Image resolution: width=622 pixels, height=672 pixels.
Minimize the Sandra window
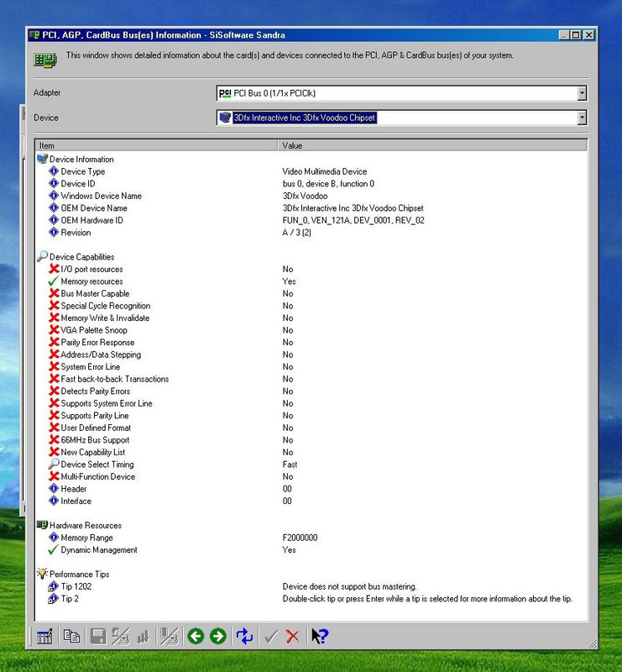[x=565, y=35]
